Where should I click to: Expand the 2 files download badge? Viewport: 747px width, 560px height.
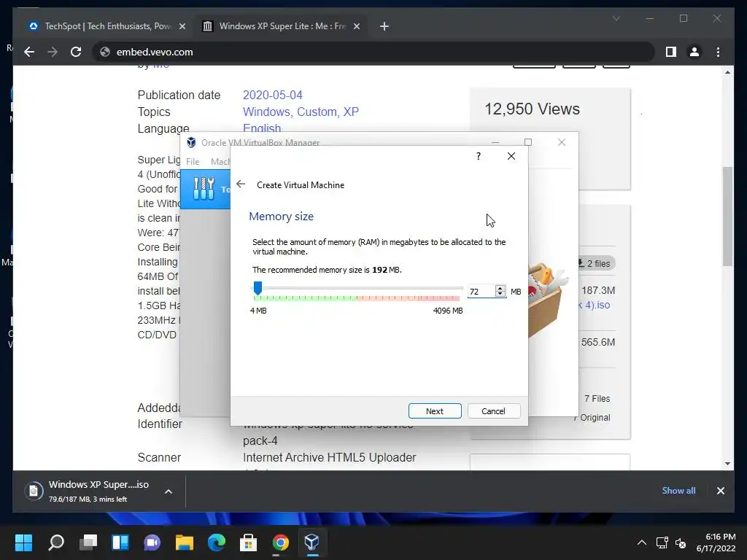coord(595,263)
